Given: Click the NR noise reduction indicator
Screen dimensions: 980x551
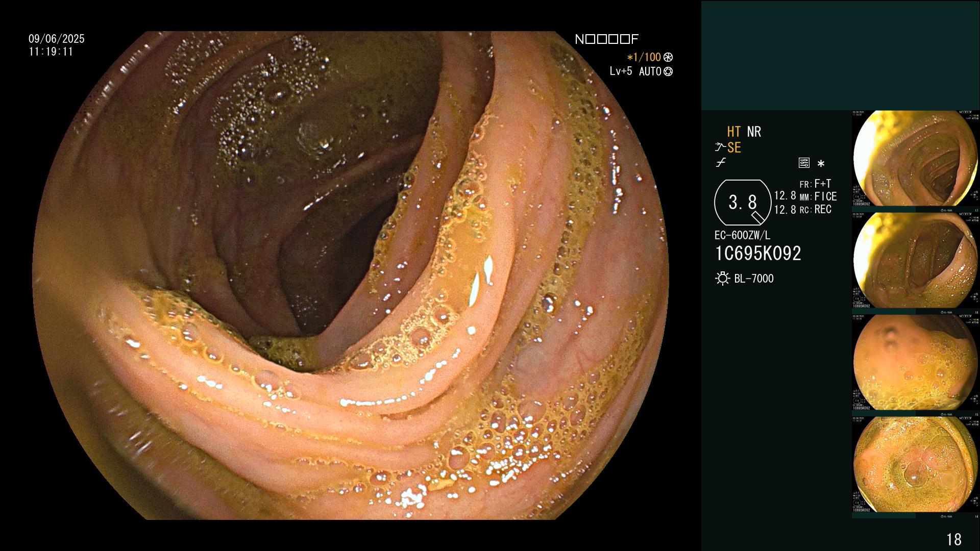Looking at the screenshot, I should [754, 132].
